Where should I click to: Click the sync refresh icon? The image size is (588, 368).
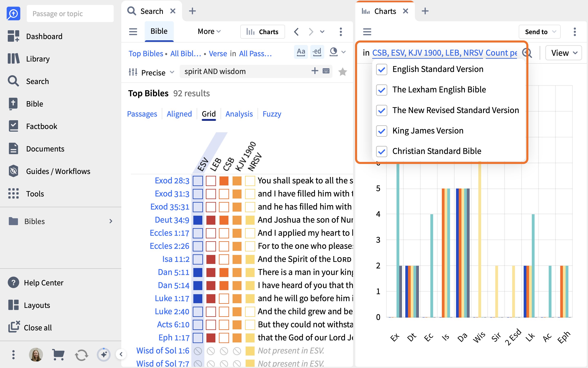[81, 355]
